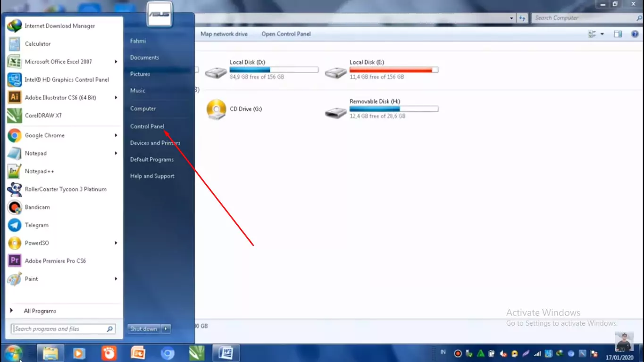
Task: Open Pictures from Start menu
Action: coord(140,74)
